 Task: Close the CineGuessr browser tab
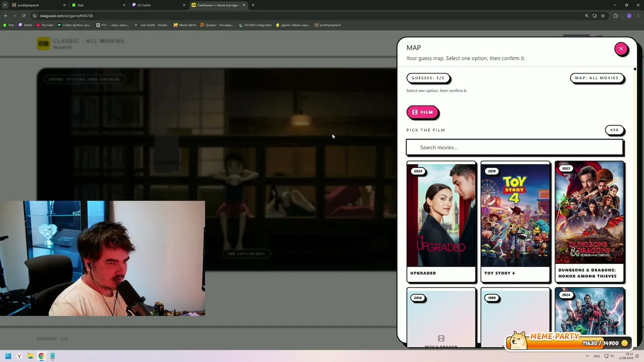click(x=244, y=5)
